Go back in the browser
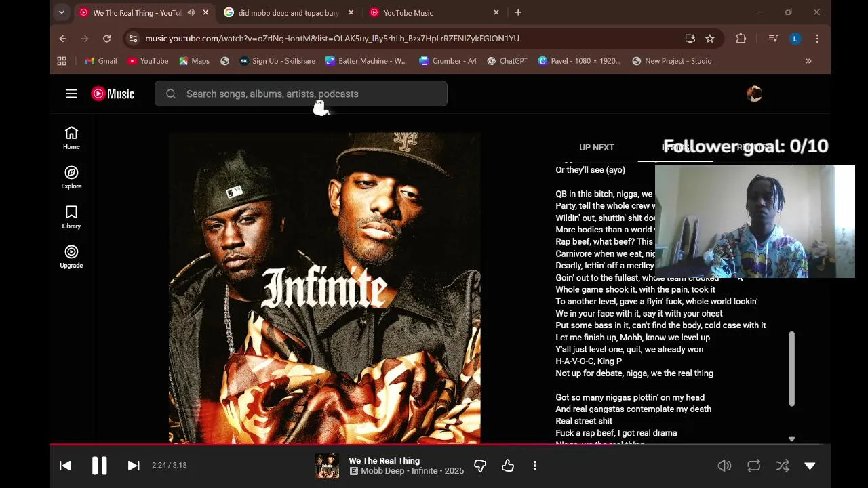868x488 pixels. 62,39
